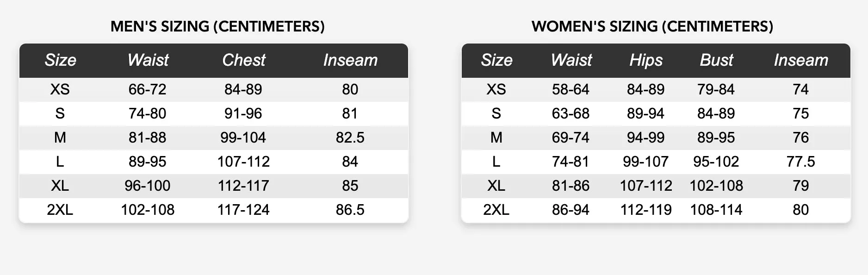Click men's 2XL inseam value 86.5

click(350, 210)
